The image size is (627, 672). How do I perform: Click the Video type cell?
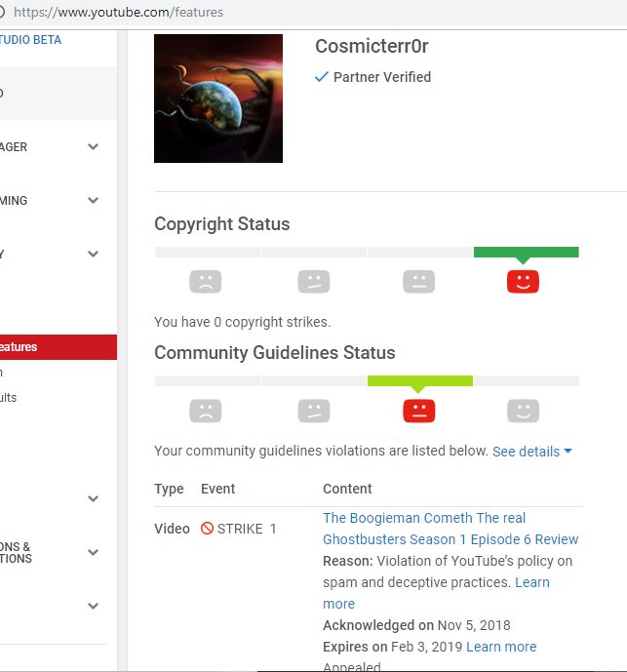coord(172,529)
